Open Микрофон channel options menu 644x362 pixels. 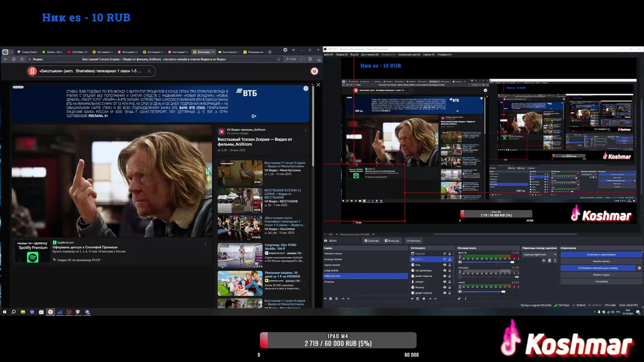coord(460,271)
